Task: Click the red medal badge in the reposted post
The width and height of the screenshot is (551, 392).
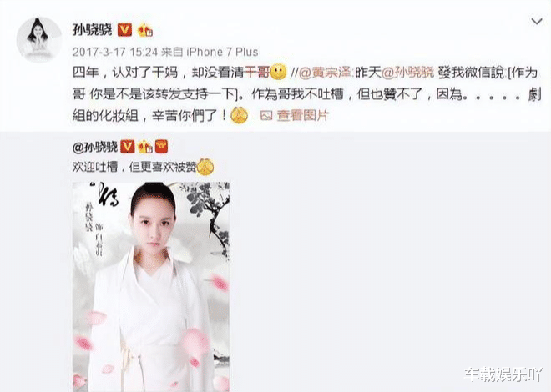Action: pos(161,146)
